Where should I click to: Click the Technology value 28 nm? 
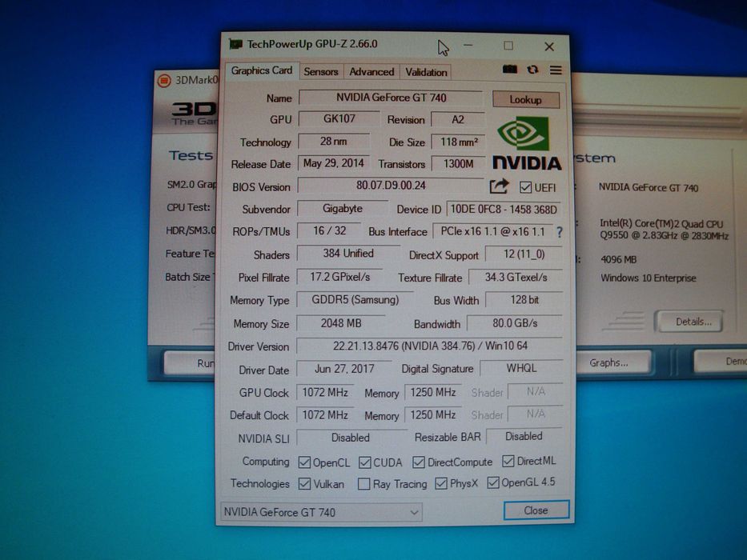click(x=334, y=142)
